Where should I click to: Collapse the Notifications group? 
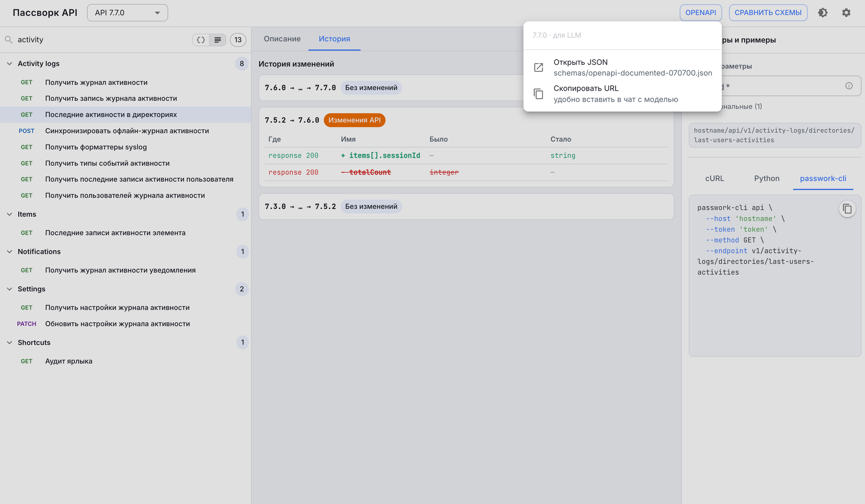pyautogui.click(x=10, y=252)
